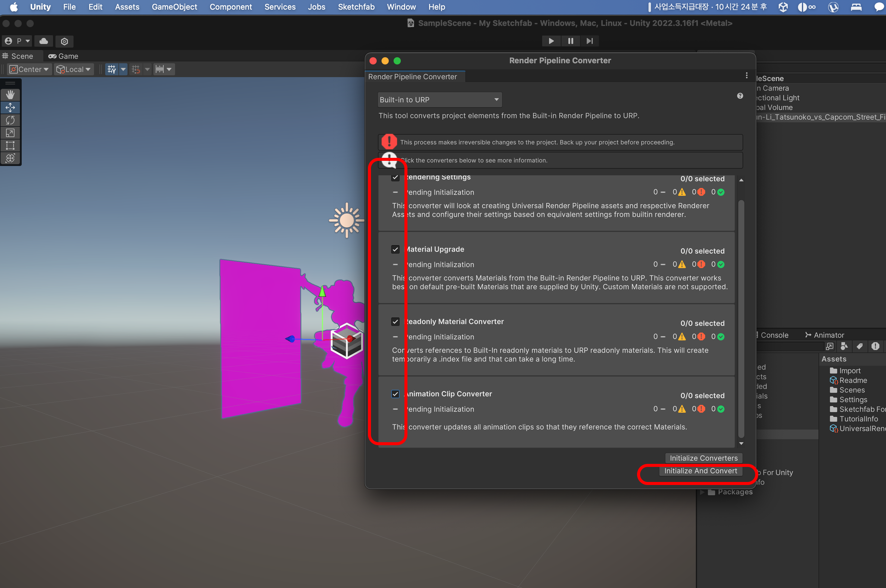Uncheck the Material Upgrade checkbox
Viewport: 886px width, 588px height.
(395, 249)
